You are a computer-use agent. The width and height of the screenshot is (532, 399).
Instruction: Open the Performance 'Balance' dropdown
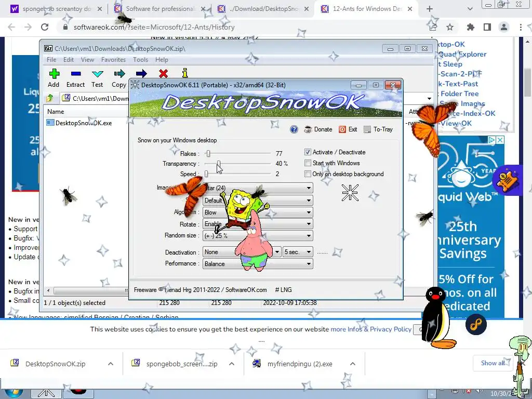point(258,263)
